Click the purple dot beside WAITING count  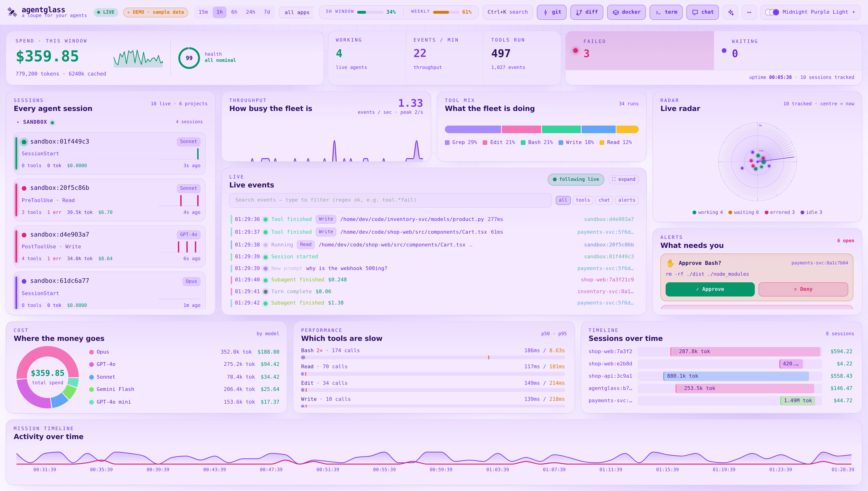pyautogui.click(x=724, y=51)
